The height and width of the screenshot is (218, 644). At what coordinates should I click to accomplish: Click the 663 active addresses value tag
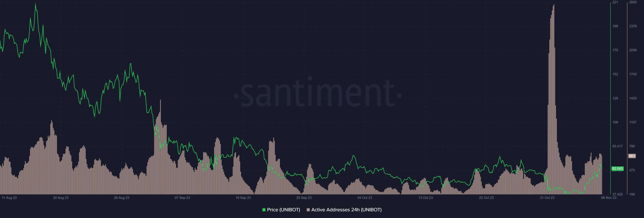(632, 156)
